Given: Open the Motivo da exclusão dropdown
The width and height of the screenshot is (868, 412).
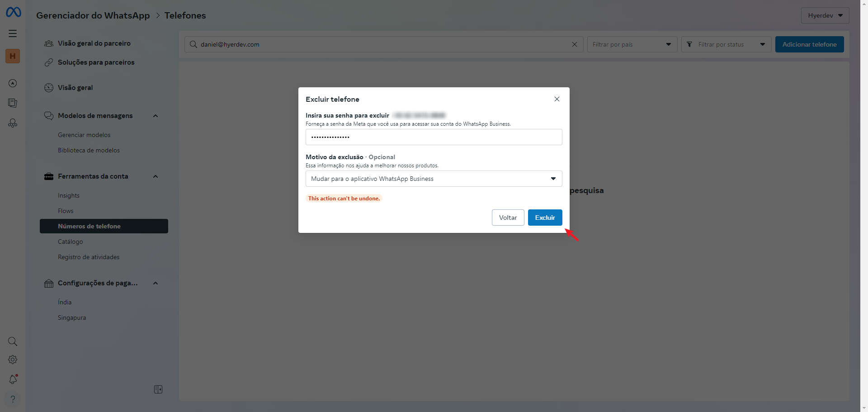Looking at the screenshot, I should [434, 179].
